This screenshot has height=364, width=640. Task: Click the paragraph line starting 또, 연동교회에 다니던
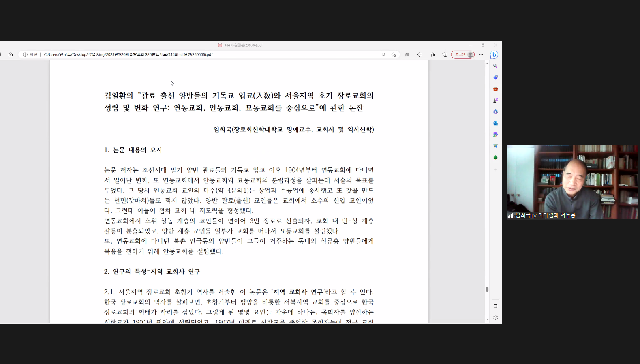tap(239, 241)
